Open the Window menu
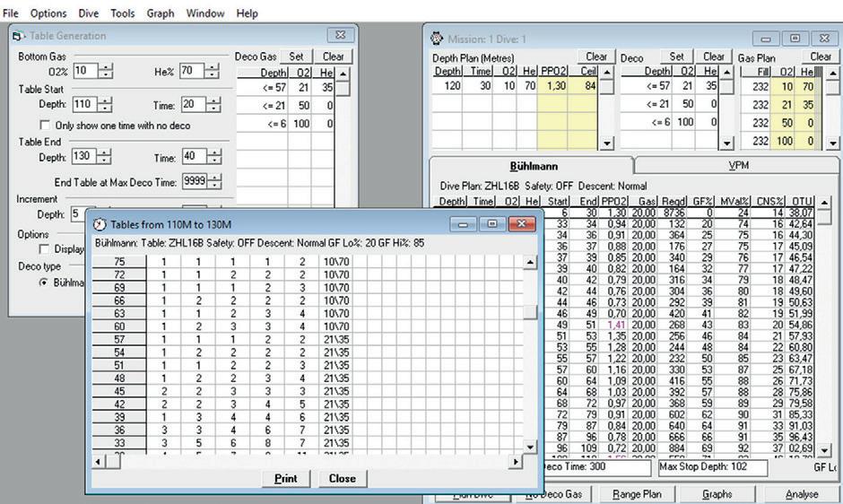843x504 pixels. point(205,13)
